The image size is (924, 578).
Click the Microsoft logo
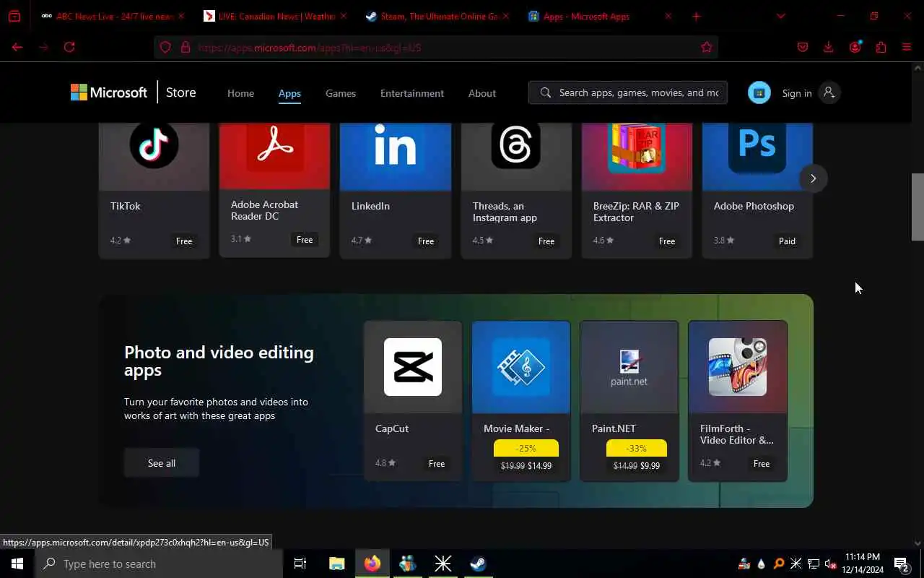click(x=109, y=92)
